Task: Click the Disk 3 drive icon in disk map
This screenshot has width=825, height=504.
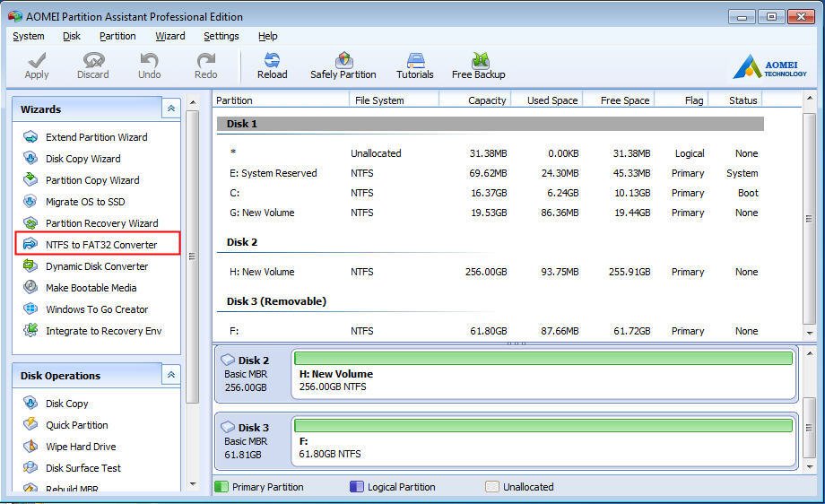Action: [228, 427]
